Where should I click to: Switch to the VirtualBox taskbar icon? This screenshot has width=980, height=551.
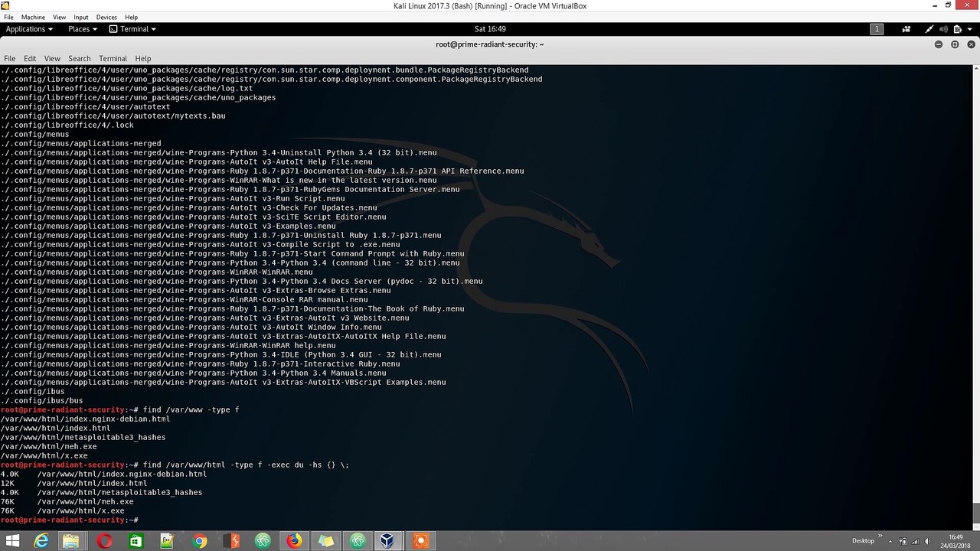[388, 541]
